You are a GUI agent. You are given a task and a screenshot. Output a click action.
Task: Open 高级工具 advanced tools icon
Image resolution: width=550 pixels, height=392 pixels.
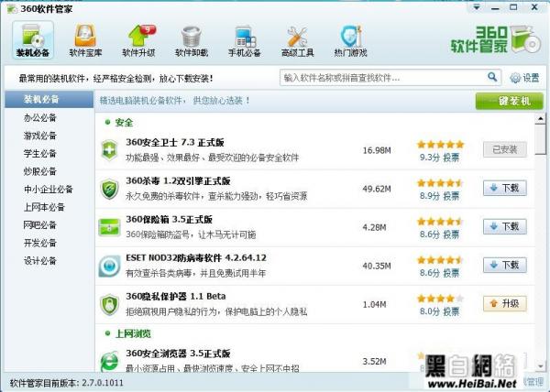297,40
